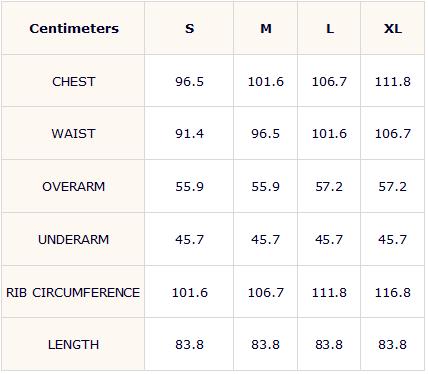Click chest value 96.5 for size S
The height and width of the screenshot is (374, 428).
189,82
